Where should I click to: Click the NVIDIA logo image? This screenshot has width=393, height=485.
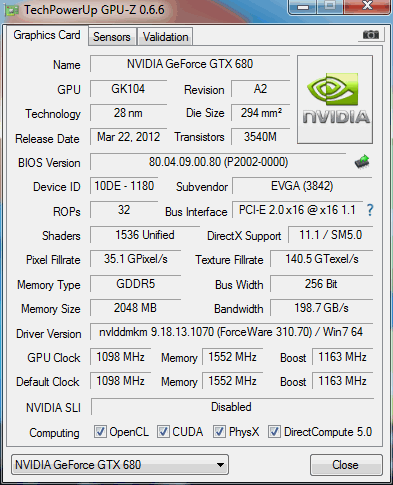pos(335,99)
